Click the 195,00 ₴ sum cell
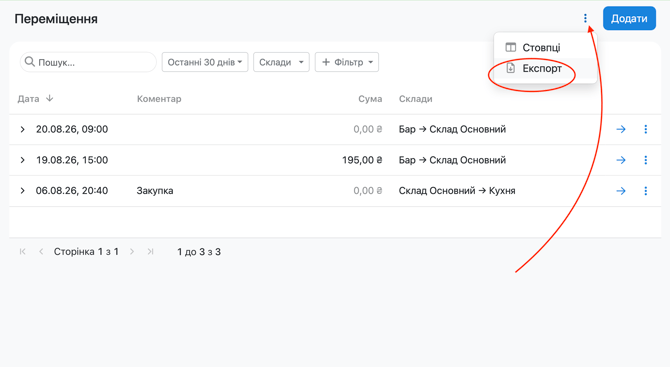Image resolution: width=670 pixels, height=367 pixels. click(362, 160)
